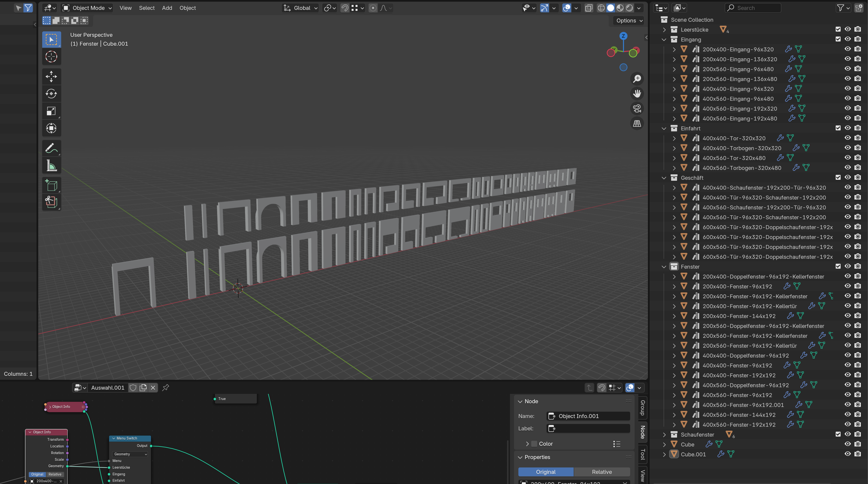Click the Annotate pencil tool
Image resolution: width=868 pixels, height=484 pixels.
tap(51, 148)
